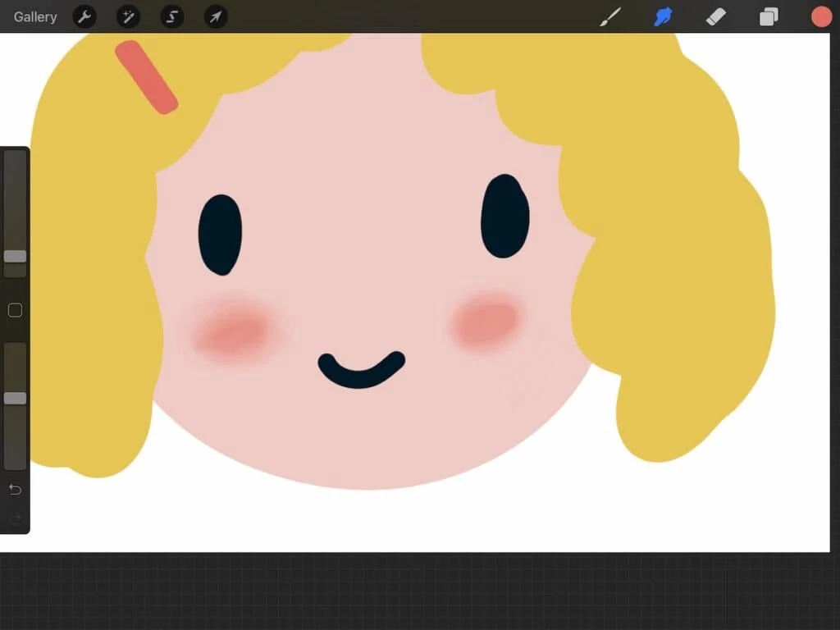Click the brush opacity slider handle
The width and height of the screenshot is (840, 630).
pos(15,398)
